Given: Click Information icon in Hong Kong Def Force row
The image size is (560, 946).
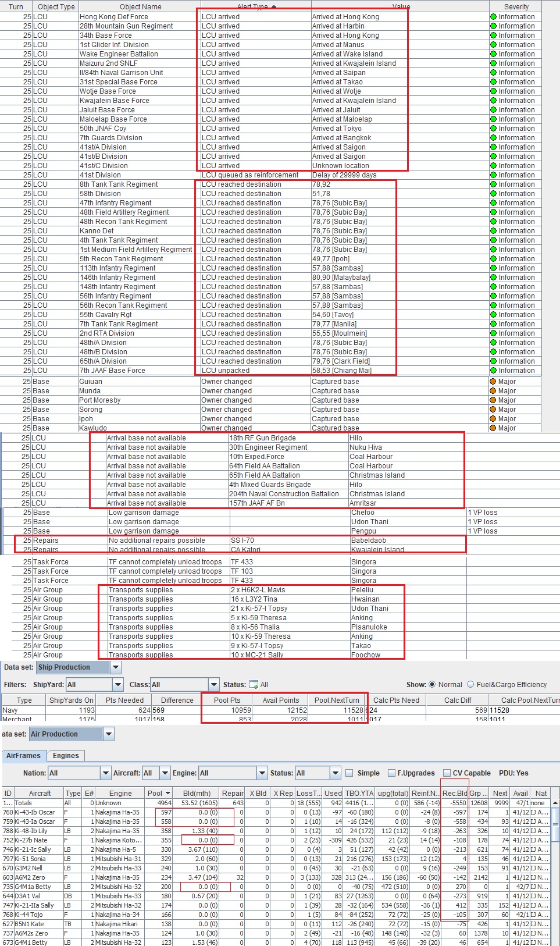Looking at the screenshot, I should pyautogui.click(x=494, y=17).
